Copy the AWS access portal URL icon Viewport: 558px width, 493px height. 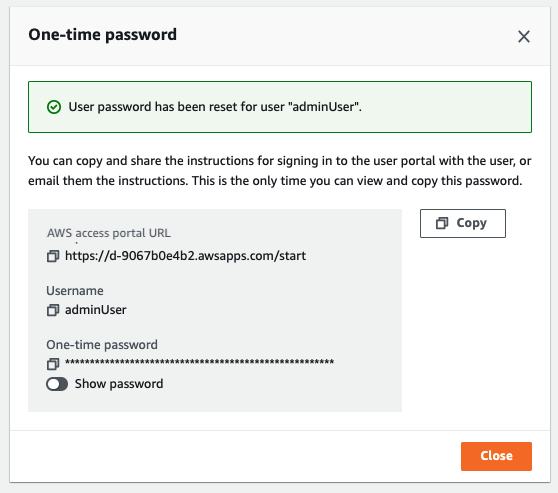53,256
